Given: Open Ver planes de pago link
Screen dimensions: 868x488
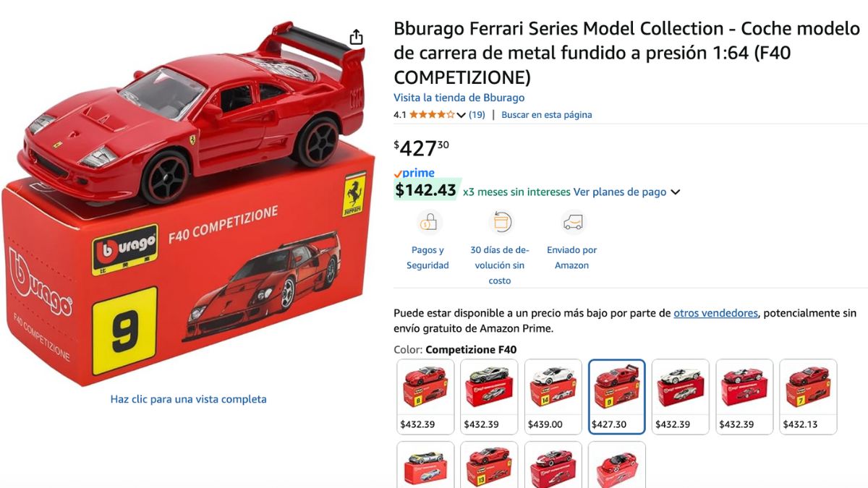Looking at the screenshot, I should [x=620, y=192].
